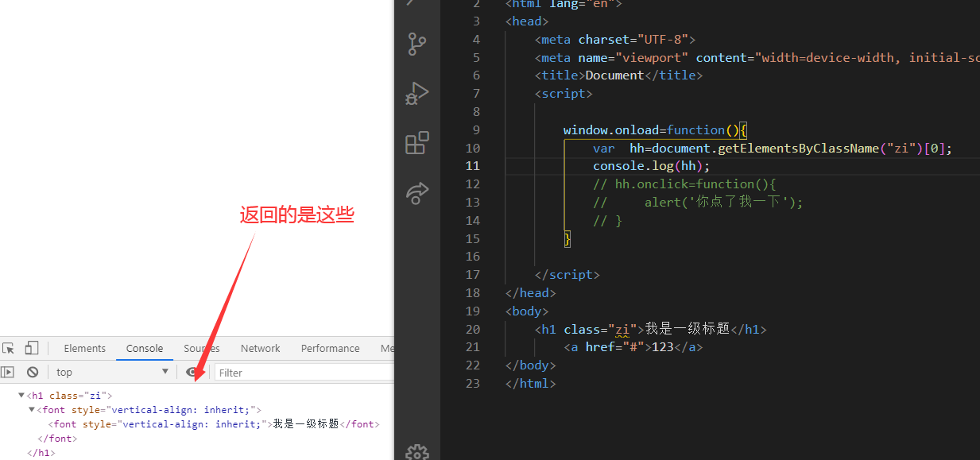Click the <title>Document</title> line

619,75
